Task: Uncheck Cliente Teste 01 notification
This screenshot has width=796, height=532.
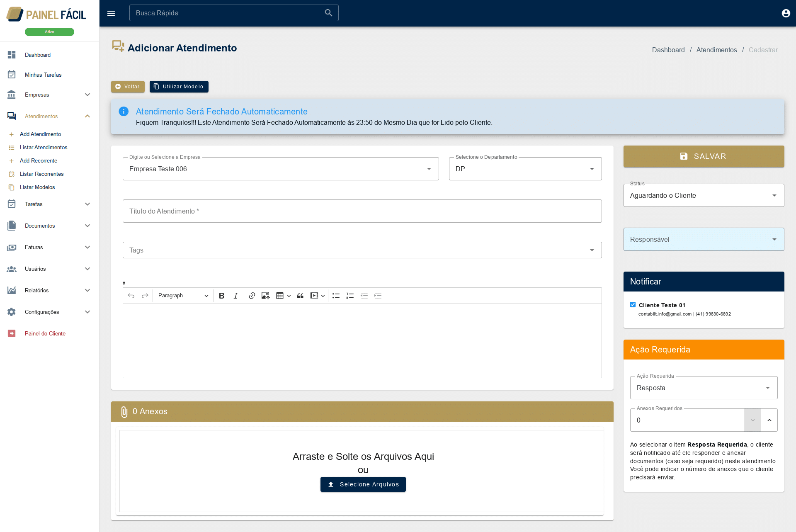Action: (633, 305)
